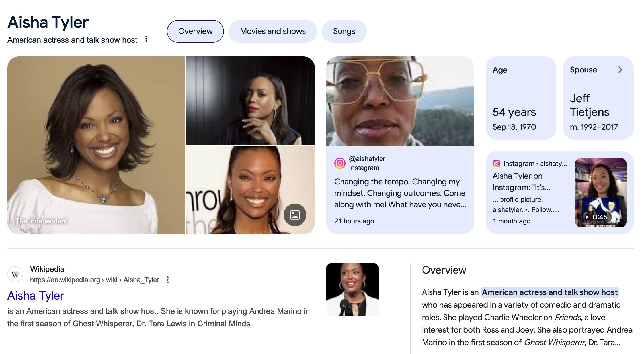Open the dark background portrait thumbnail
644x354 pixels.
pyautogui.click(x=251, y=101)
